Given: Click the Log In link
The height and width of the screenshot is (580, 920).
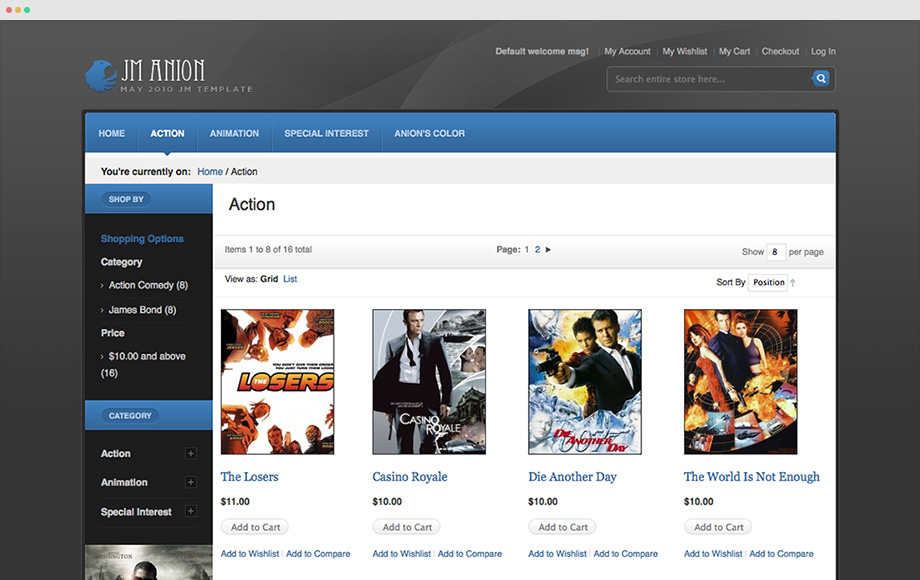Looking at the screenshot, I should (823, 52).
